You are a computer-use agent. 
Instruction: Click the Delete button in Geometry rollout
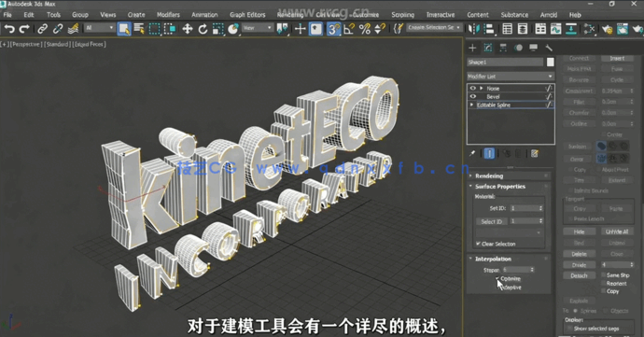579,254
